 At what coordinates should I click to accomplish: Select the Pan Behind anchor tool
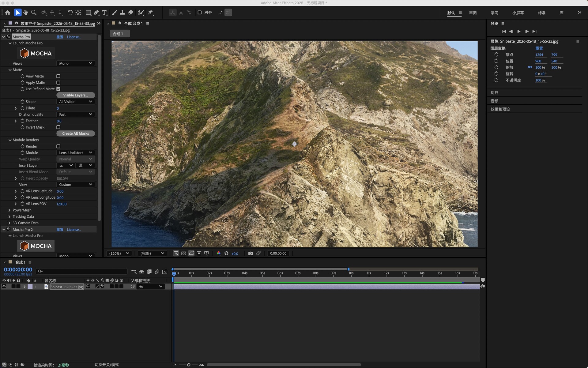pyautogui.click(x=78, y=13)
